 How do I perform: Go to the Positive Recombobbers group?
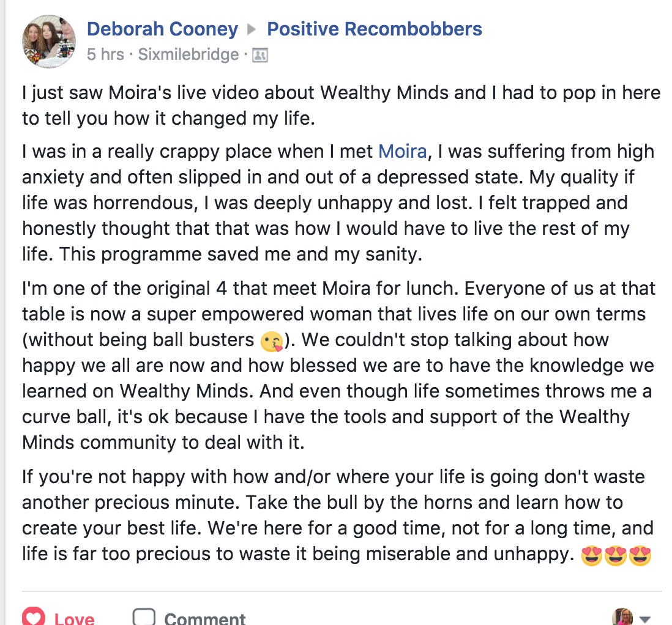pyautogui.click(x=375, y=29)
